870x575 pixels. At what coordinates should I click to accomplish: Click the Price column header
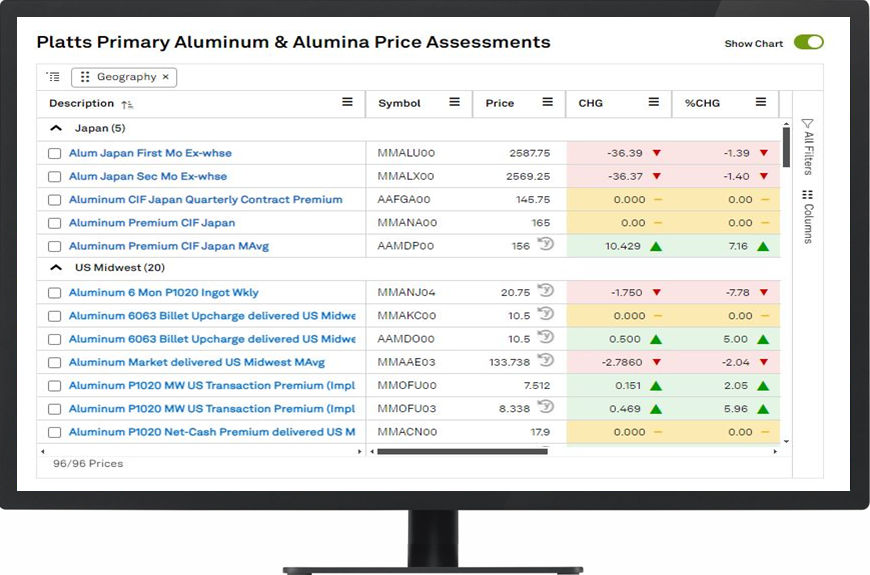tap(499, 103)
